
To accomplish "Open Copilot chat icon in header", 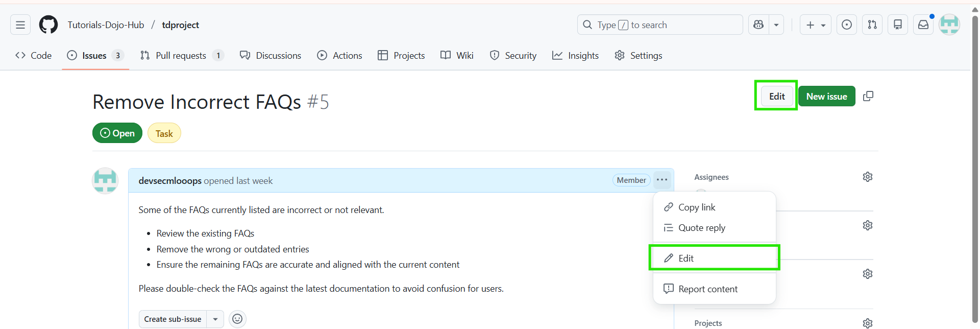I will 758,25.
